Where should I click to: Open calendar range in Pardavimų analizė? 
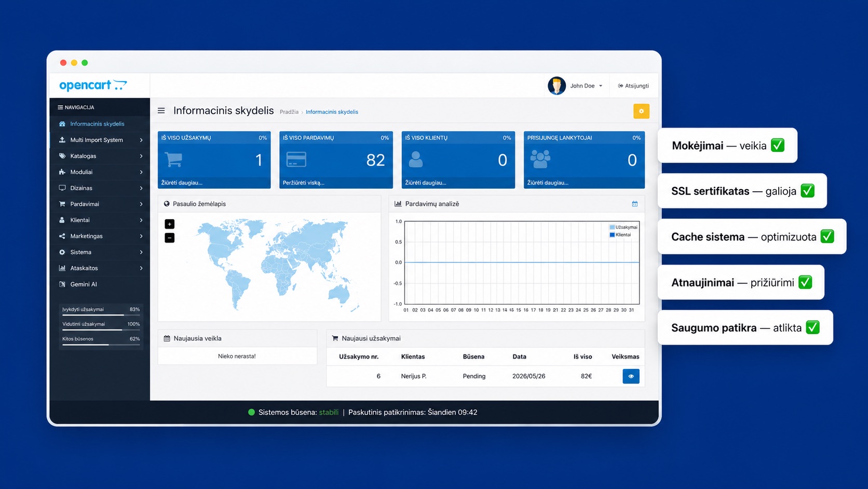pyautogui.click(x=634, y=204)
